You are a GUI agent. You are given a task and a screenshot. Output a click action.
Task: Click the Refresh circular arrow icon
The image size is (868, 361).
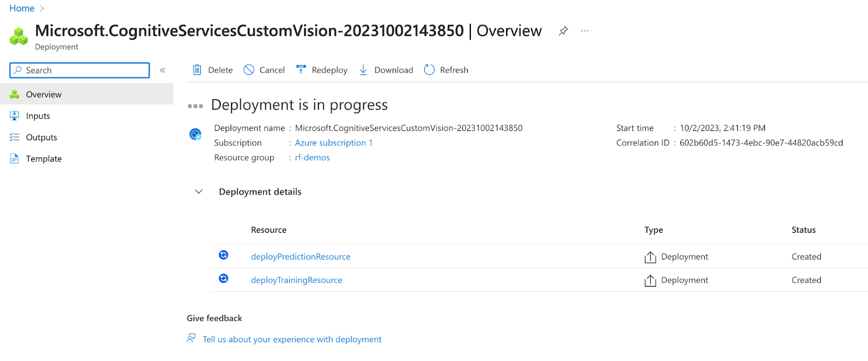[429, 69]
